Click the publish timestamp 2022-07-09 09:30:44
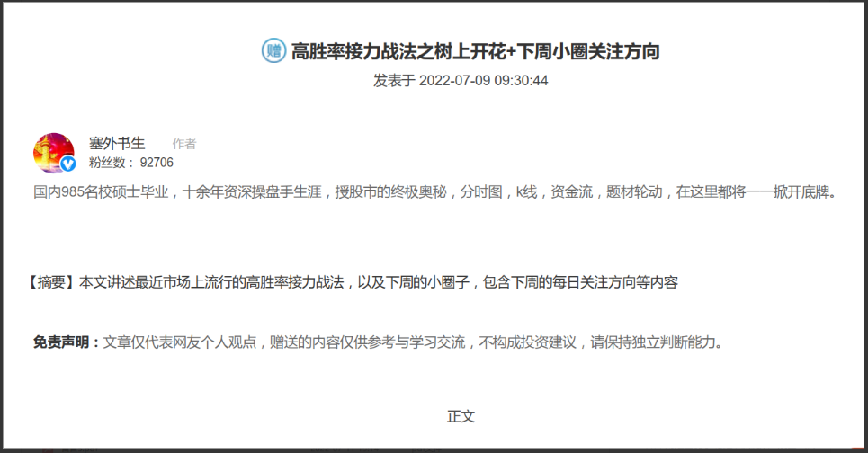The width and height of the screenshot is (868, 453). pyautogui.click(x=484, y=80)
